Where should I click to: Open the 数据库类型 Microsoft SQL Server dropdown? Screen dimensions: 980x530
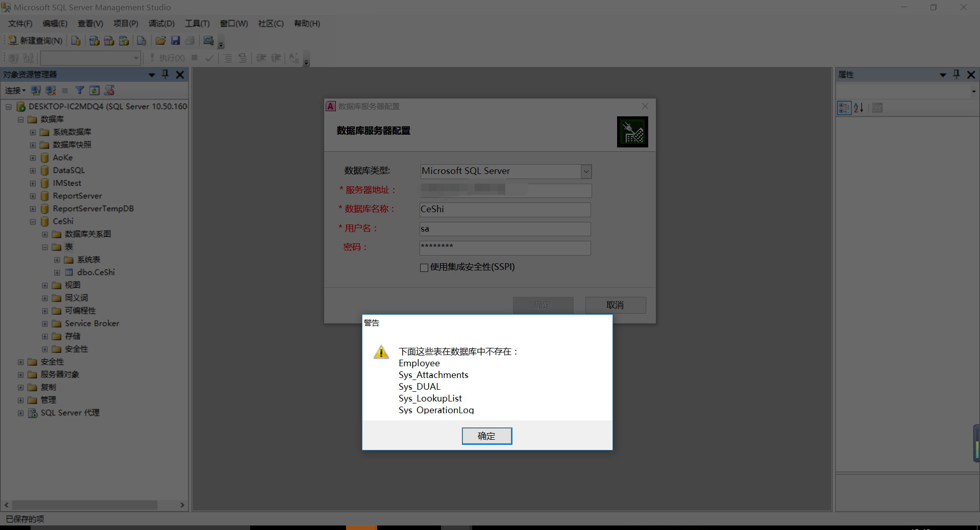(x=586, y=171)
